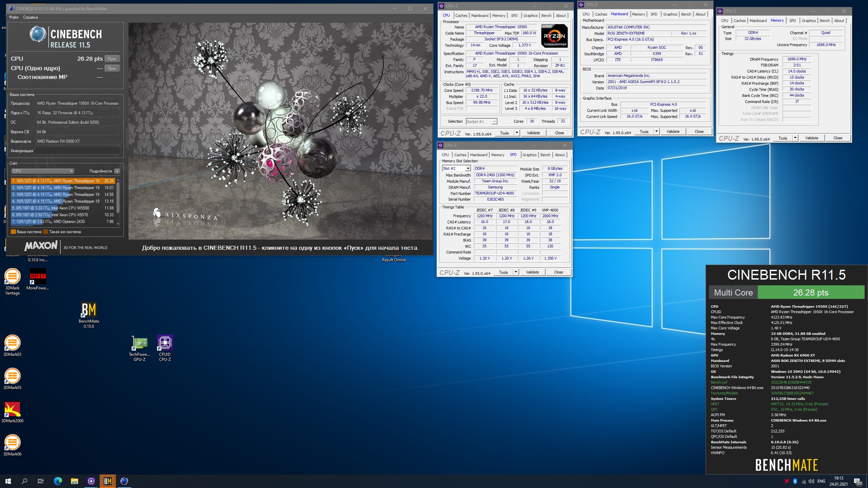Open the 3DMark05 desktop shortcut
The image size is (868, 488).
coord(12,379)
